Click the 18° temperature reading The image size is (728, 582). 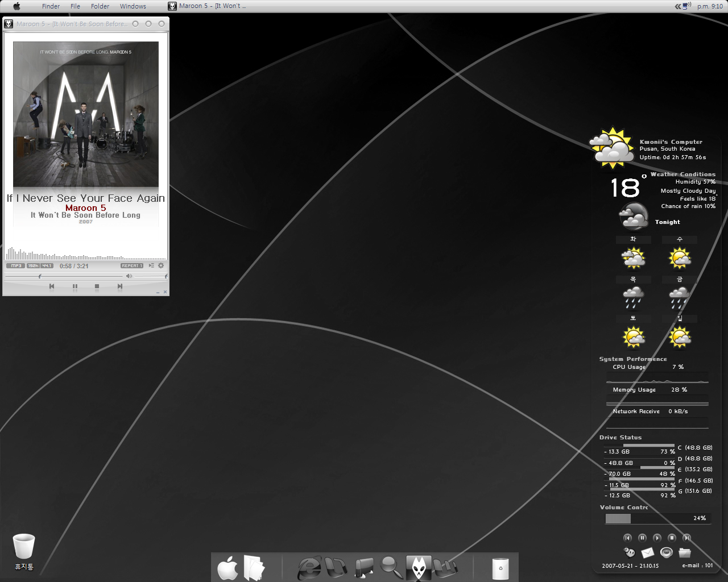(628, 187)
